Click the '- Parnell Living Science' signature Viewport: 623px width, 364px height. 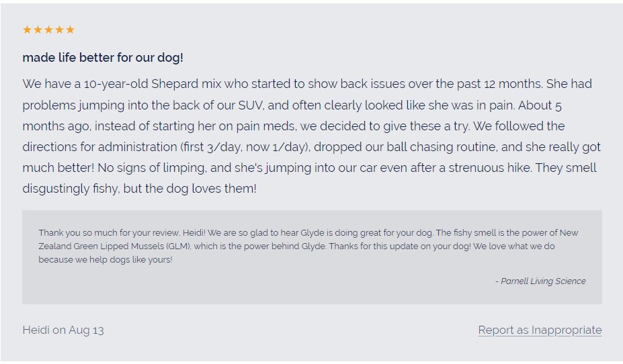(x=540, y=281)
